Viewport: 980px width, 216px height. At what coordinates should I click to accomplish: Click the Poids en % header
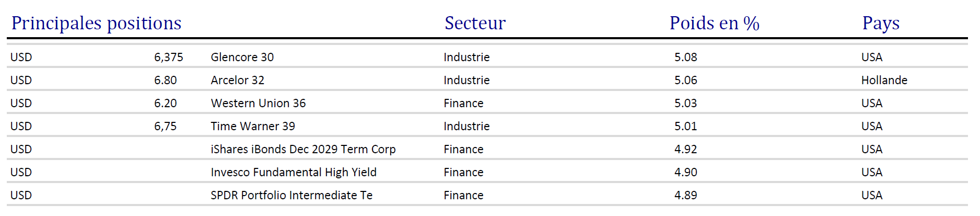click(x=714, y=23)
